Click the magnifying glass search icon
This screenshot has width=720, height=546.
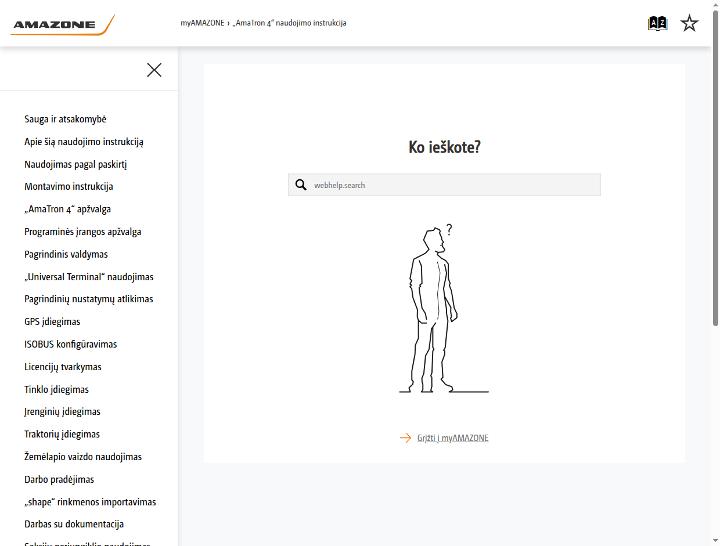[301, 185]
